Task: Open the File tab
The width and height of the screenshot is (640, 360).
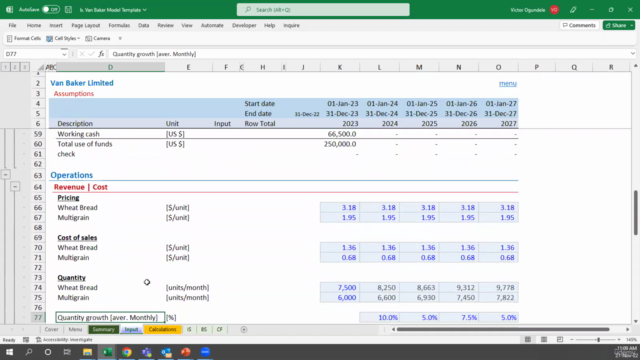Action: (12, 25)
